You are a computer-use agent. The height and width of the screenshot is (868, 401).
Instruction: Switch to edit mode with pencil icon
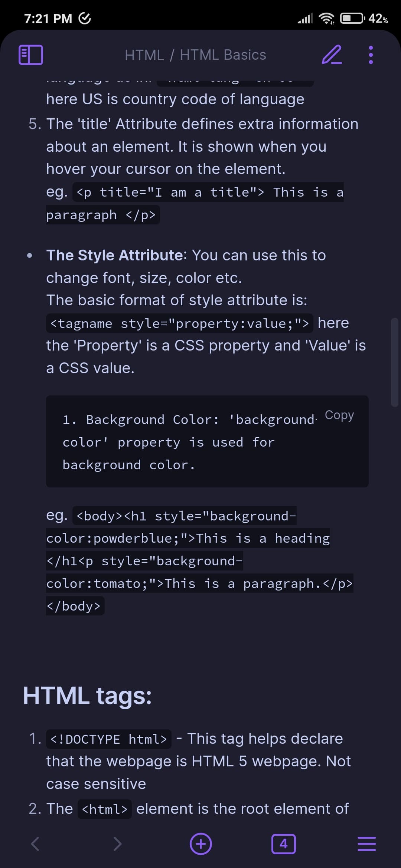coord(332,55)
